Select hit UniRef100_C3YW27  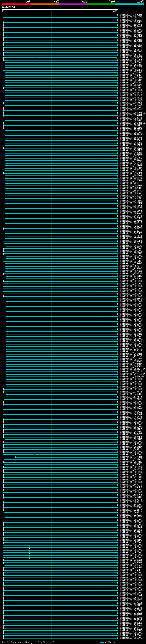tap(131, 243)
